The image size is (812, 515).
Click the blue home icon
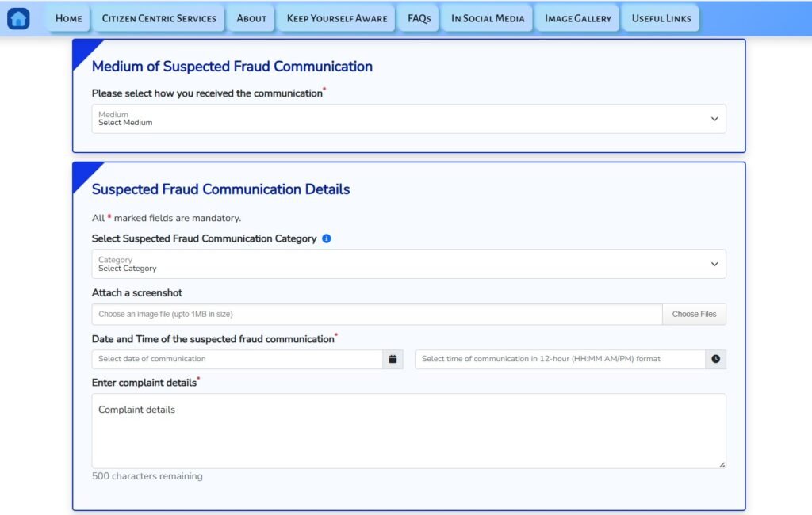pyautogui.click(x=18, y=18)
